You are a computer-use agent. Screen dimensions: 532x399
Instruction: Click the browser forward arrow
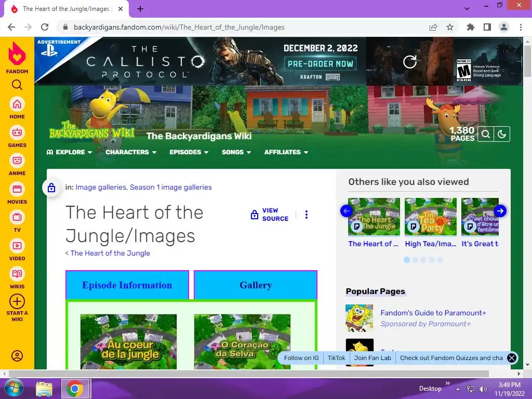click(x=28, y=27)
